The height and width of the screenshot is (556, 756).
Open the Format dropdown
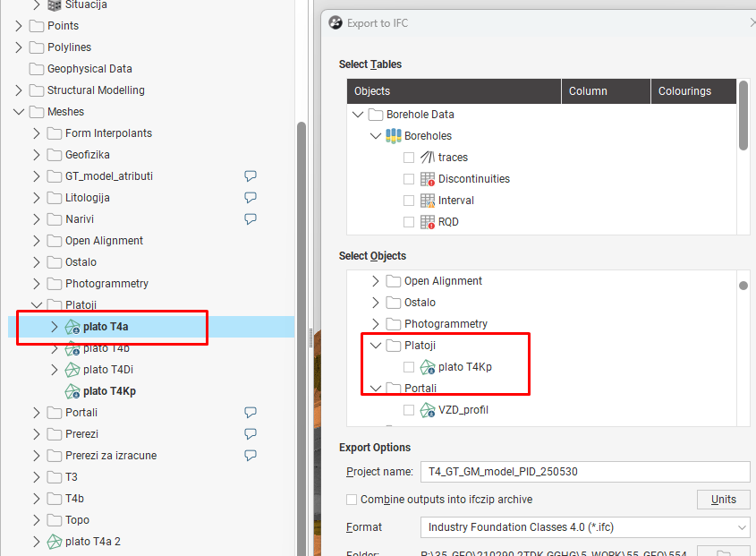(742, 527)
